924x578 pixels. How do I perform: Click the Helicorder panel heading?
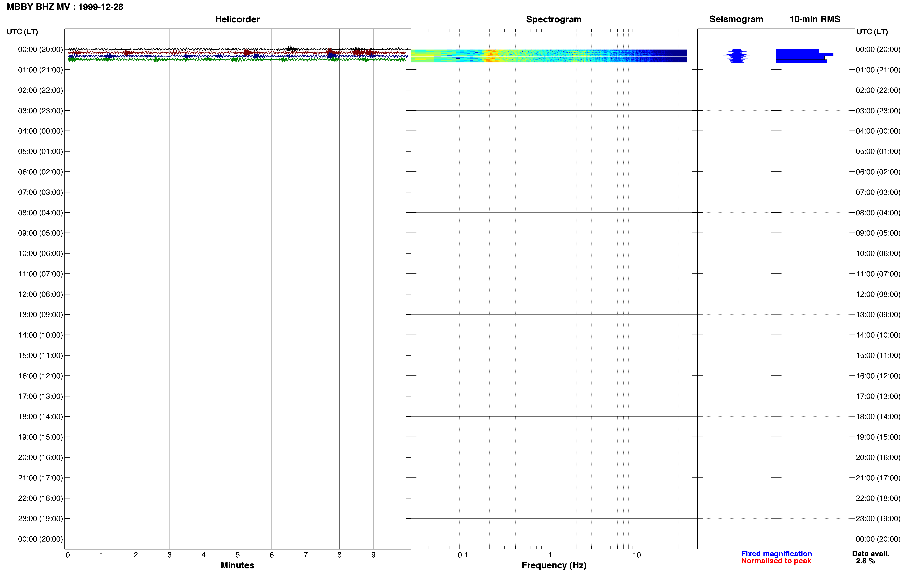237,19
